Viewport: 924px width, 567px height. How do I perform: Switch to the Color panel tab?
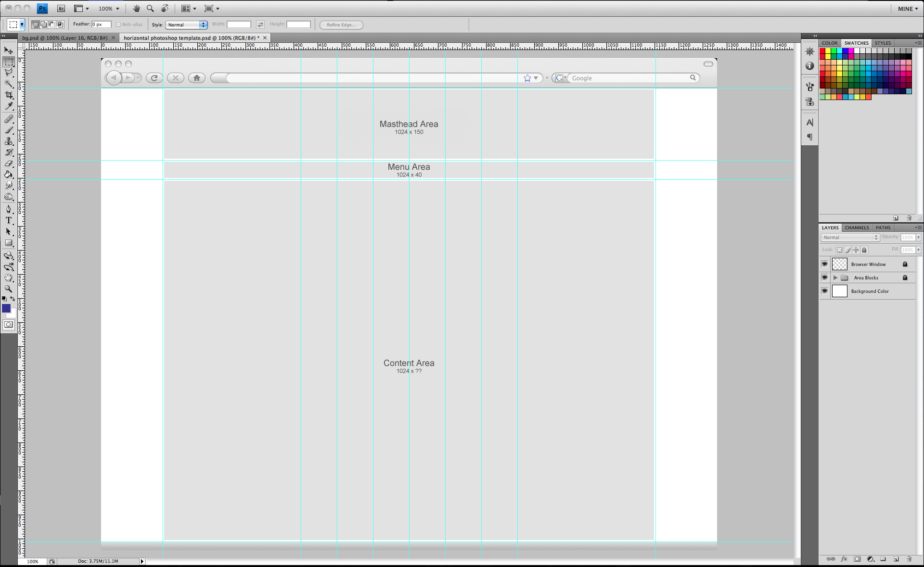(x=830, y=43)
